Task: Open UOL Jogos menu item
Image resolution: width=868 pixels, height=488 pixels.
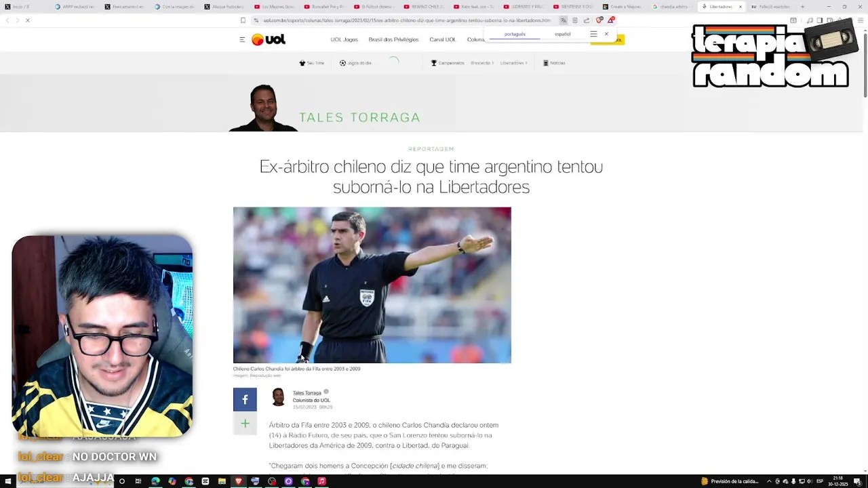Action: pyautogui.click(x=344, y=39)
